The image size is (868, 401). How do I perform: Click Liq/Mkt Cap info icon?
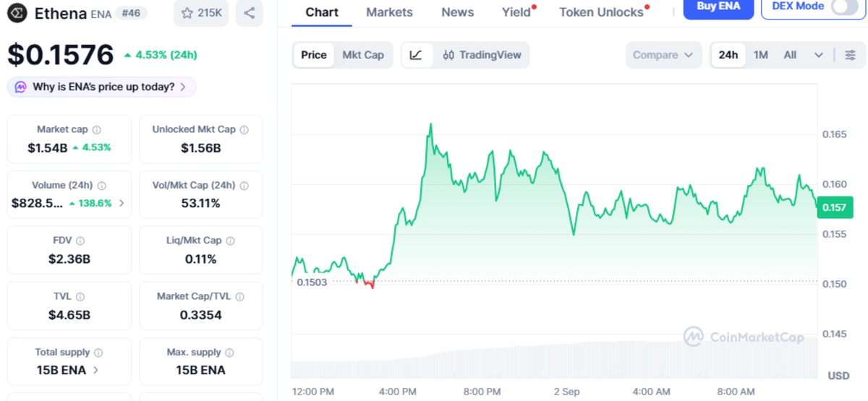click(231, 241)
